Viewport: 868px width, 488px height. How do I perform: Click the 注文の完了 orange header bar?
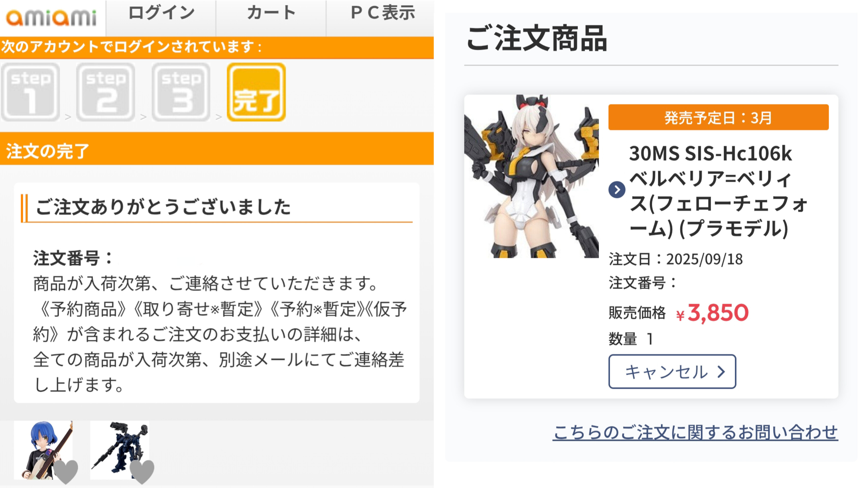point(217,148)
